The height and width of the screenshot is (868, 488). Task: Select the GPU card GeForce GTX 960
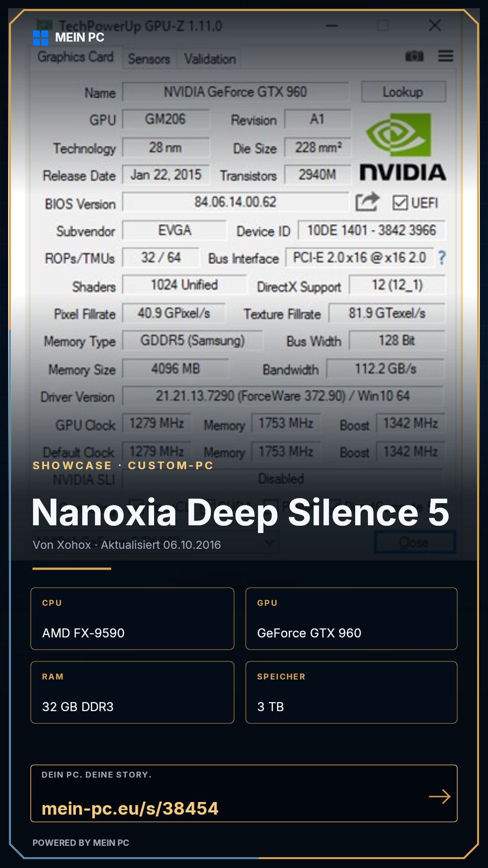(352, 618)
